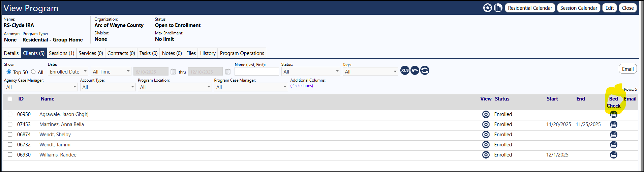Screen dimensions: 644x172
Task: Open the Session Calendar
Action: point(579,8)
